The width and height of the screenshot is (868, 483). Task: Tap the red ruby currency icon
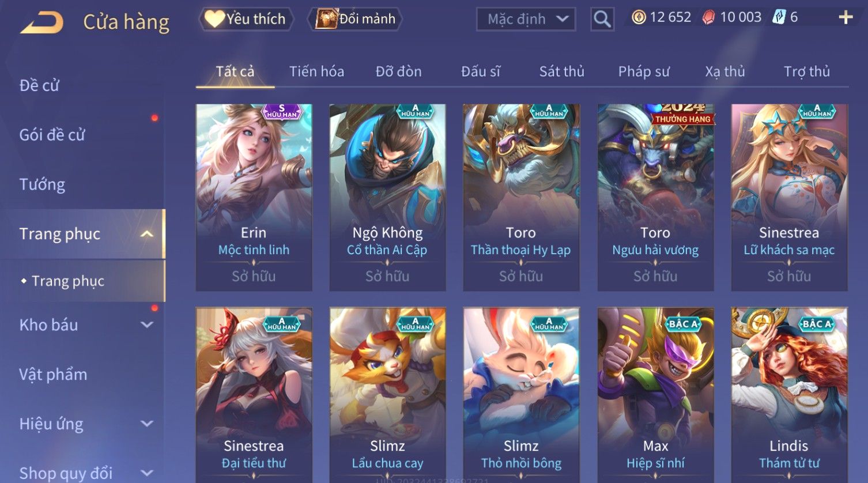click(x=708, y=18)
